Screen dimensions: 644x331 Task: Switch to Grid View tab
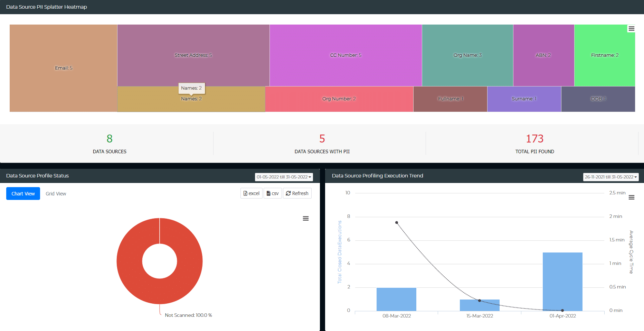coord(56,194)
